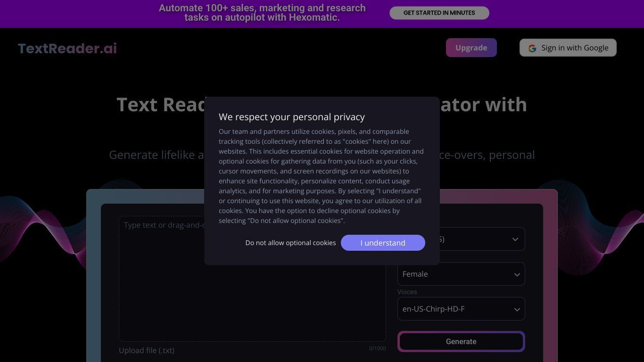Viewport: 644px width, 362px height.
Task: Click the Hexomatic promo banner text
Action: (x=262, y=13)
